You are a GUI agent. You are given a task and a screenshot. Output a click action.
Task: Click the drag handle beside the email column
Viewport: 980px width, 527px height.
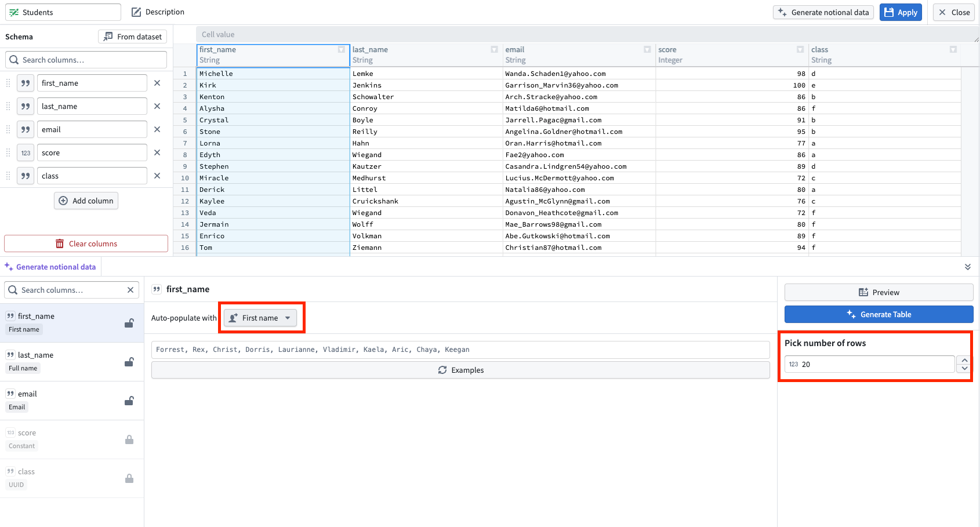[x=8, y=129]
